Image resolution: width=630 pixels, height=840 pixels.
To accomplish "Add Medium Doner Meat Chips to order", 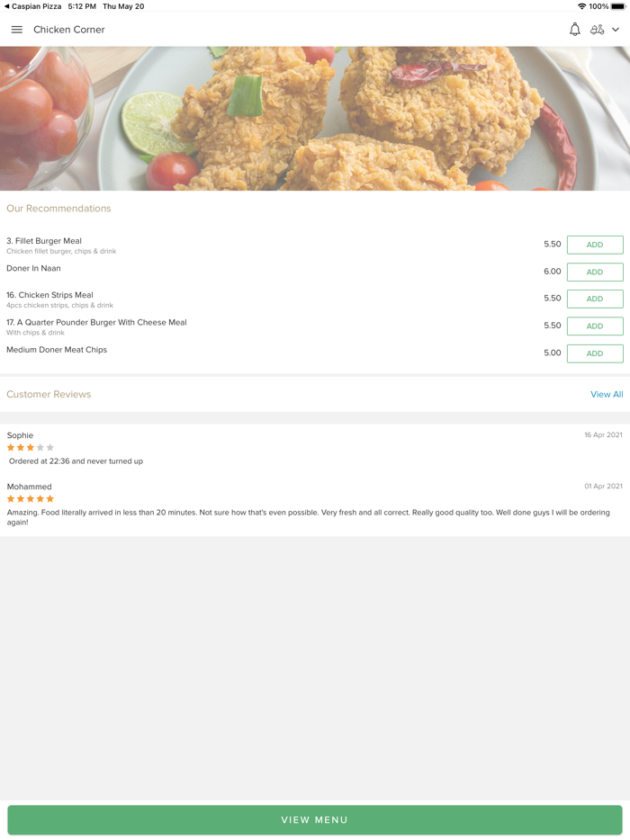I will click(x=594, y=353).
